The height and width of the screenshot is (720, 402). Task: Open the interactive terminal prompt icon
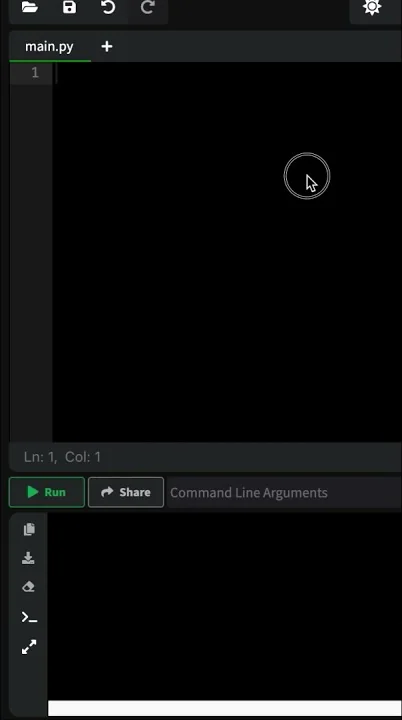pos(29,618)
